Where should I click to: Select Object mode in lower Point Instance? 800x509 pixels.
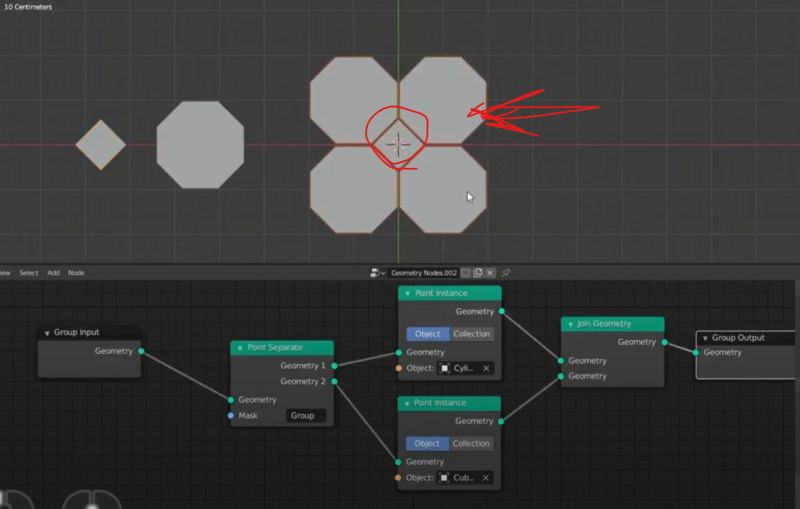pyautogui.click(x=427, y=444)
